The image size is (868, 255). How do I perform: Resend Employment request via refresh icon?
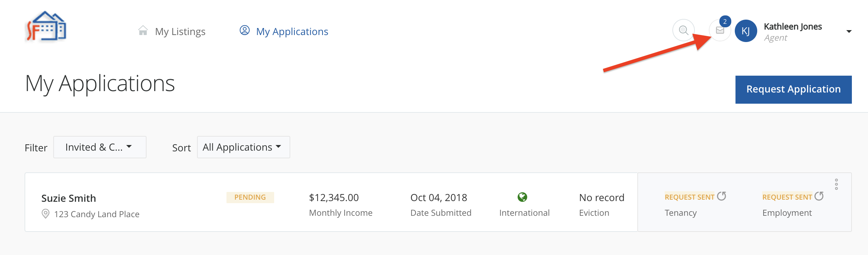[x=819, y=196]
